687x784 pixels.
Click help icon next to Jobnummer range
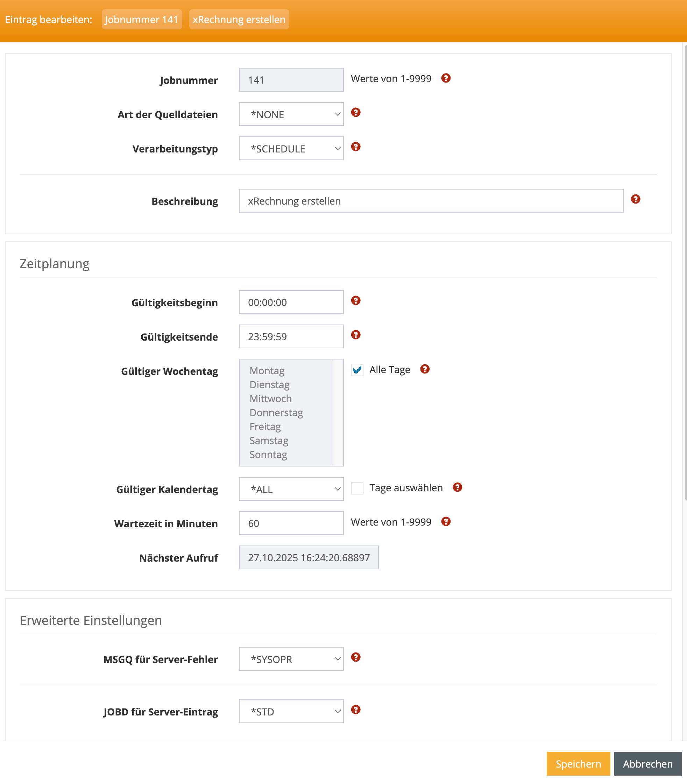coord(446,78)
